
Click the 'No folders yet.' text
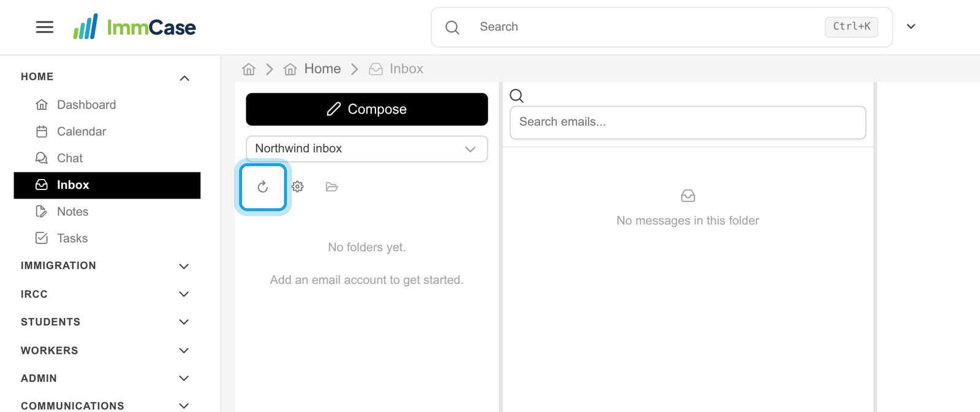pos(367,247)
